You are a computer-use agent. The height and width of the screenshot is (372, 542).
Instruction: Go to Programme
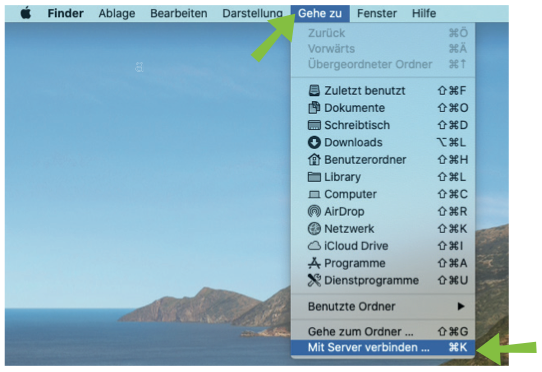click(x=383, y=263)
